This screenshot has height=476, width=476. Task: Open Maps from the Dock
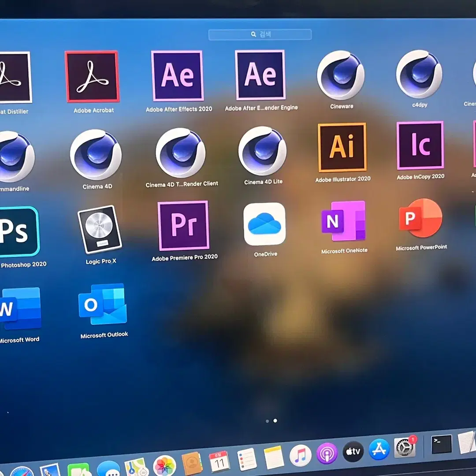(136, 468)
